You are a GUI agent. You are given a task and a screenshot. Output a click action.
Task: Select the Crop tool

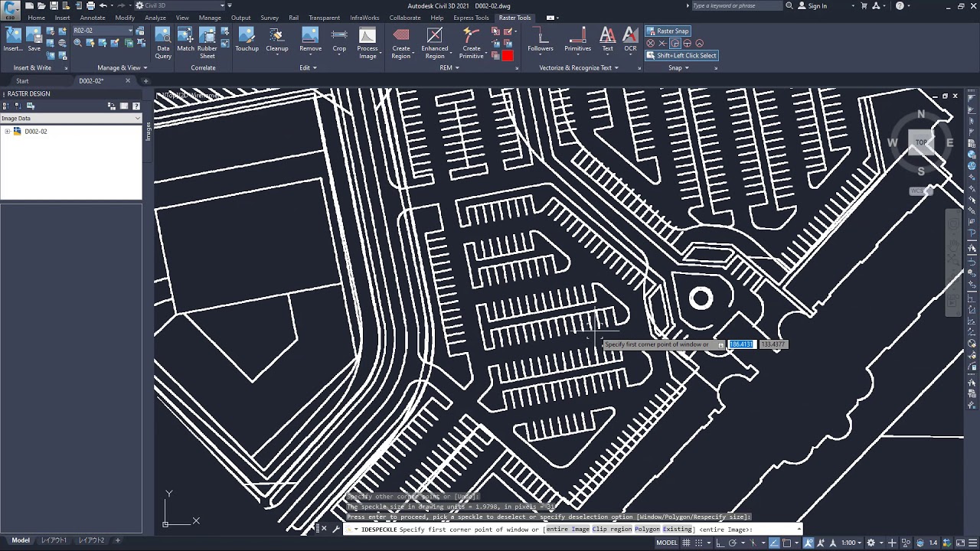[x=339, y=40]
